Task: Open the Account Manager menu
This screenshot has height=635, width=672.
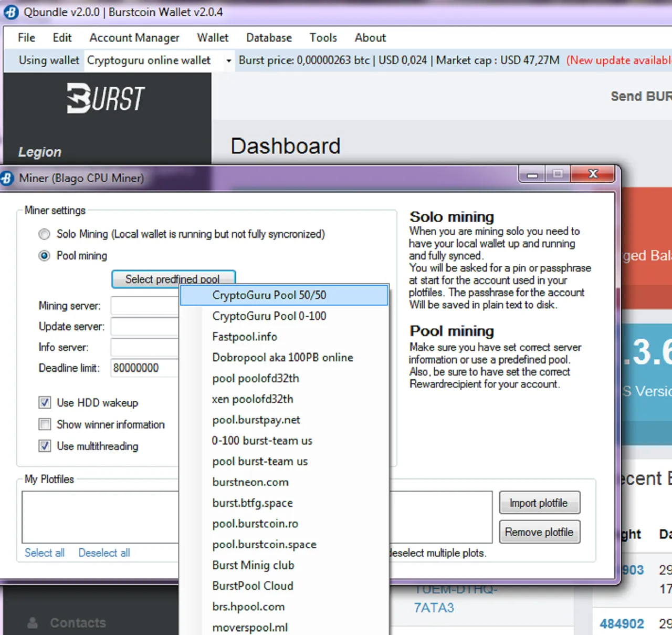Action: [134, 38]
